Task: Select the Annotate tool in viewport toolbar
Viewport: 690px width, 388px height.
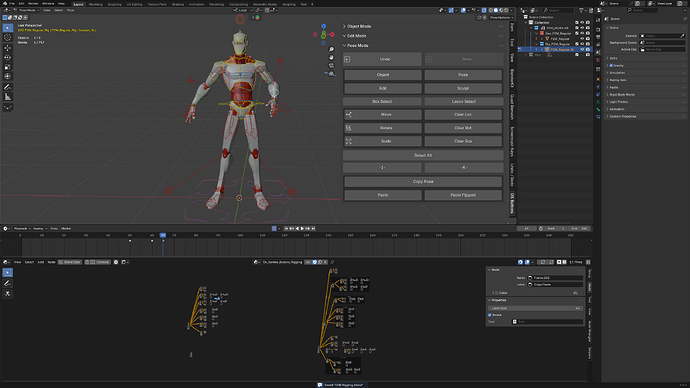Action: tap(7, 87)
